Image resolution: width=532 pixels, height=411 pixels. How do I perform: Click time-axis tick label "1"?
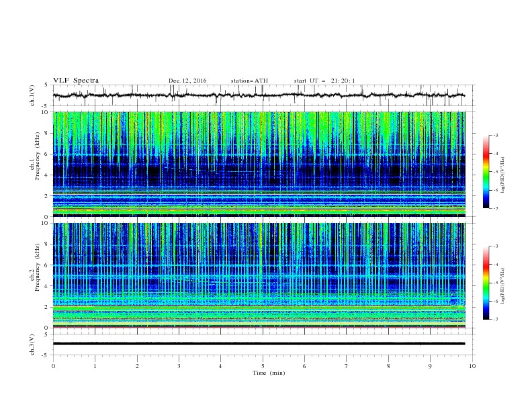(x=95, y=366)
